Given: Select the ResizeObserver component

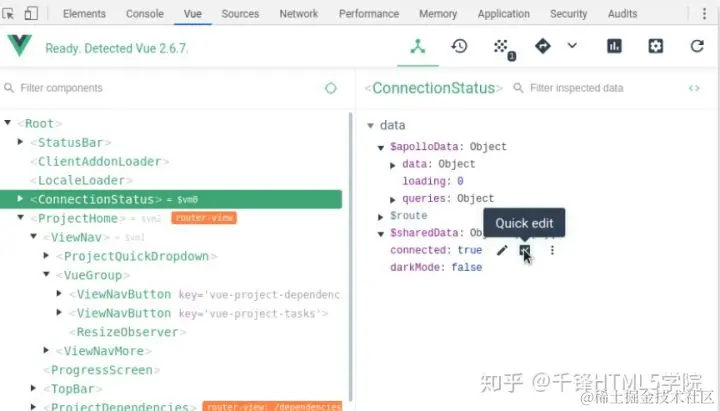Looking at the screenshot, I should 127,332.
